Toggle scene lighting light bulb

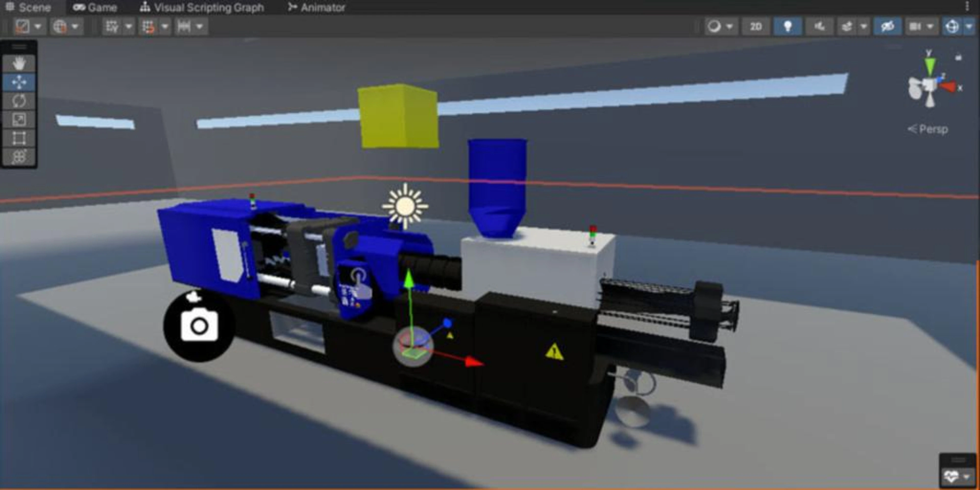(x=788, y=26)
